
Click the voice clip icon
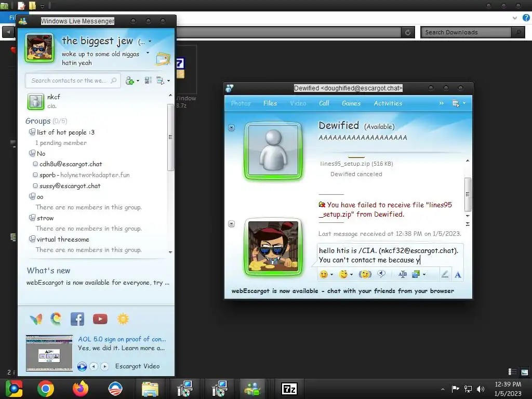(382, 274)
